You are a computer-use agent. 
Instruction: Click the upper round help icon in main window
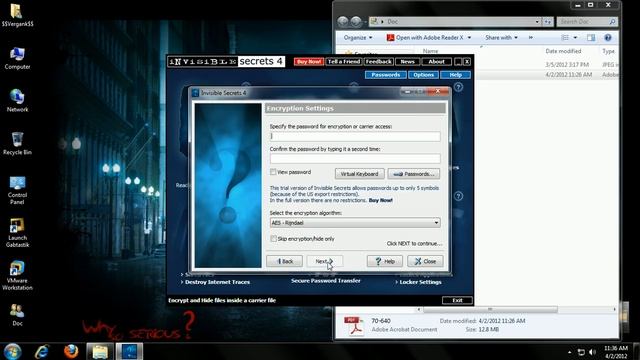(x=458, y=87)
